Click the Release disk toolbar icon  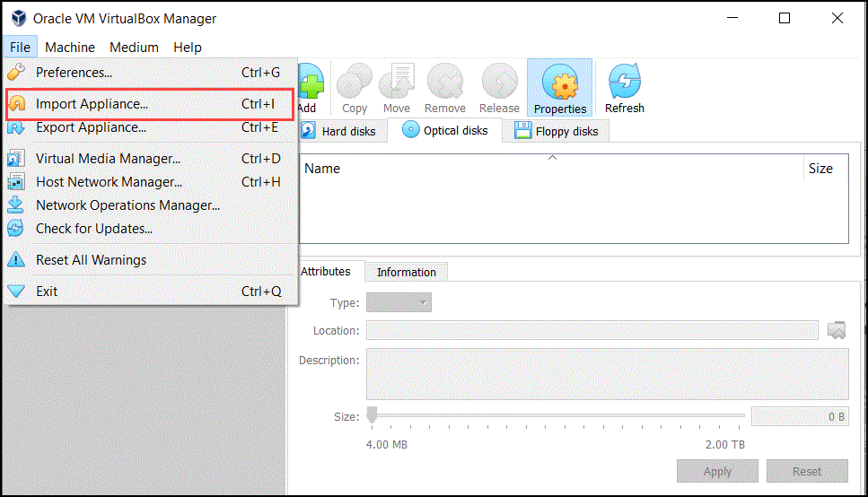click(x=499, y=88)
